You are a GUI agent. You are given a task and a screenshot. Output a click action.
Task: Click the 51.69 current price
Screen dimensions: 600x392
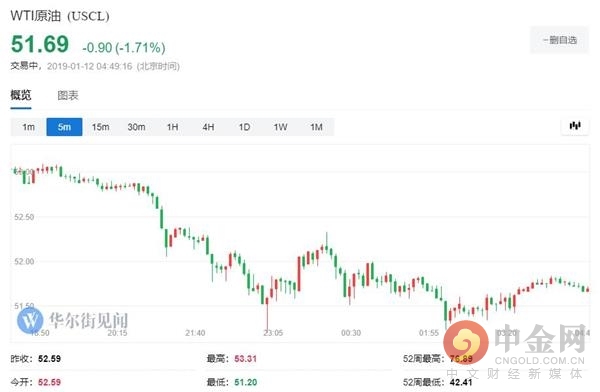coord(40,44)
